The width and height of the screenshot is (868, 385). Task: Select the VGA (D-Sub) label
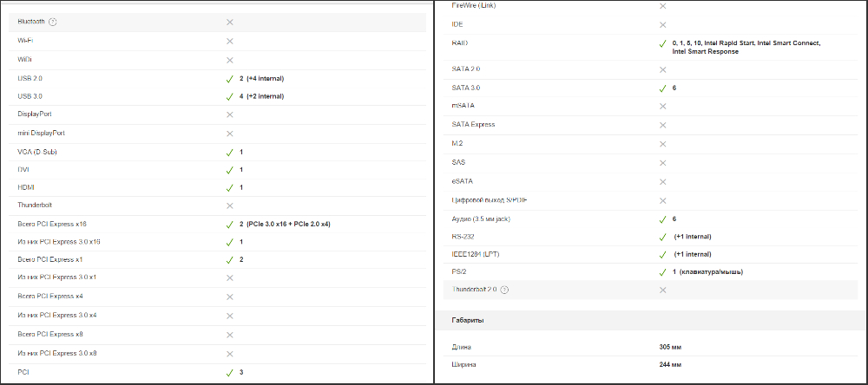(x=37, y=152)
